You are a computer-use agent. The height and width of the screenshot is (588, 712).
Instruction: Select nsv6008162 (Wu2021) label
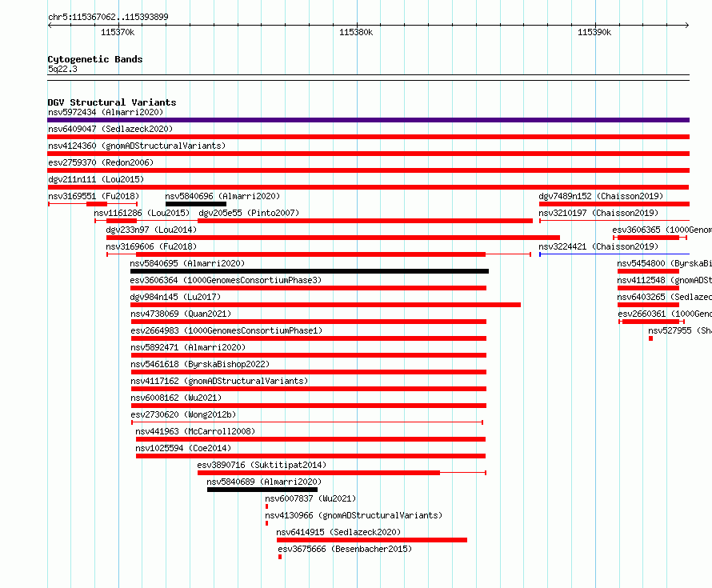(x=176, y=398)
